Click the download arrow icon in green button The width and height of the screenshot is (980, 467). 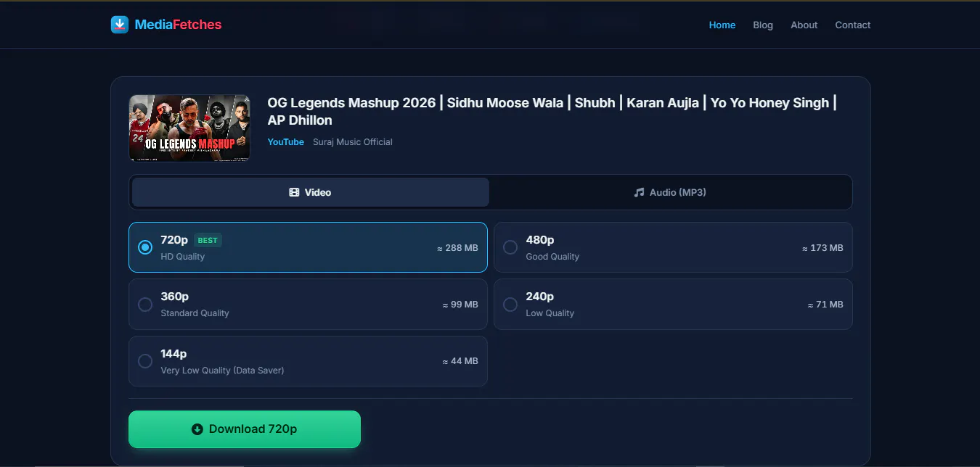pyautogui.click(x=197, y=429)
